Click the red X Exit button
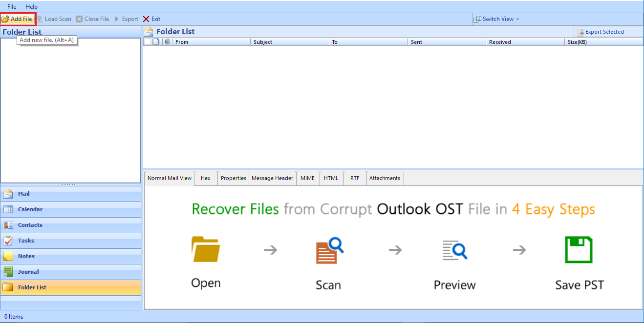Screen dimensions: 644x323 click(x=151, y=19)
